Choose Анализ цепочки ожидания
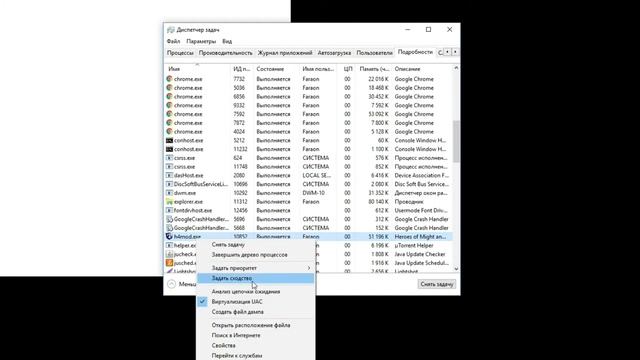This screenshot has height=360, width=640. 246,291
